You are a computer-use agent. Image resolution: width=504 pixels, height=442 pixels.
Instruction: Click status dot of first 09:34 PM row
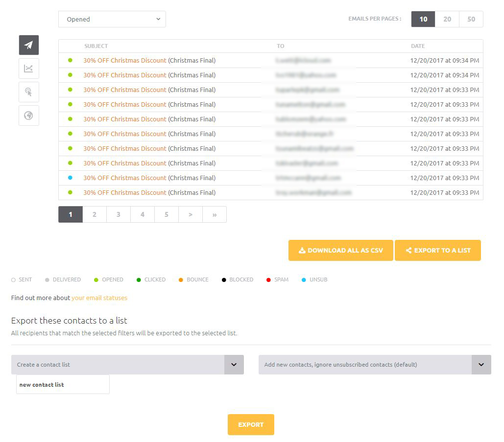point(70,60)
